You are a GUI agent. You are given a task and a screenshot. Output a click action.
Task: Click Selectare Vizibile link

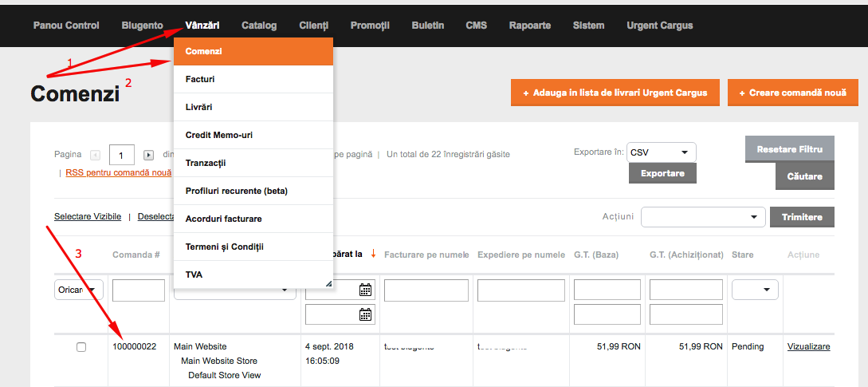pyautogui.click(x=88, y=216)
